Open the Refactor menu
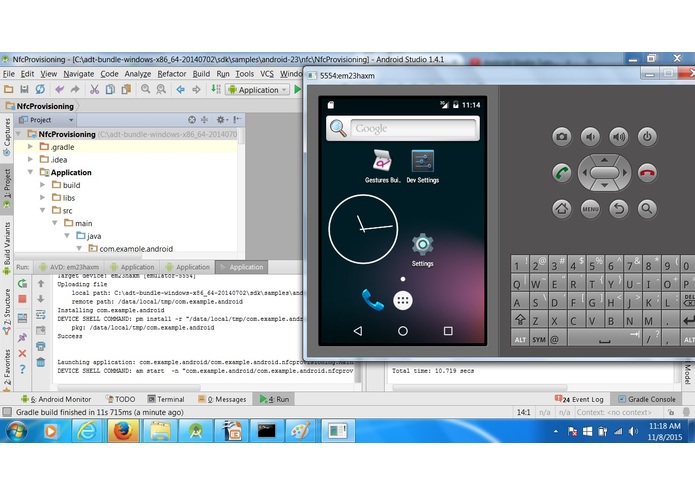 [x=172, y=74]
